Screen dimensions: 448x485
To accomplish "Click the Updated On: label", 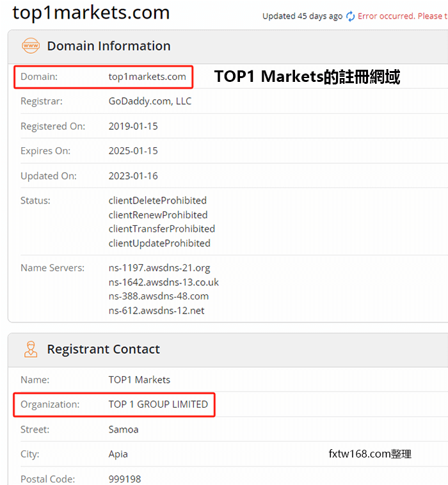I will (49, 176).
